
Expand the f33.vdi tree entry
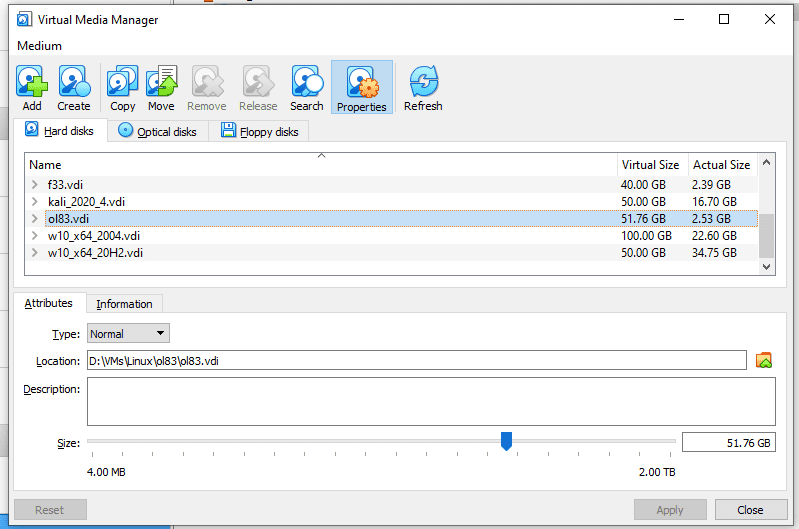(x=35, y=185)
